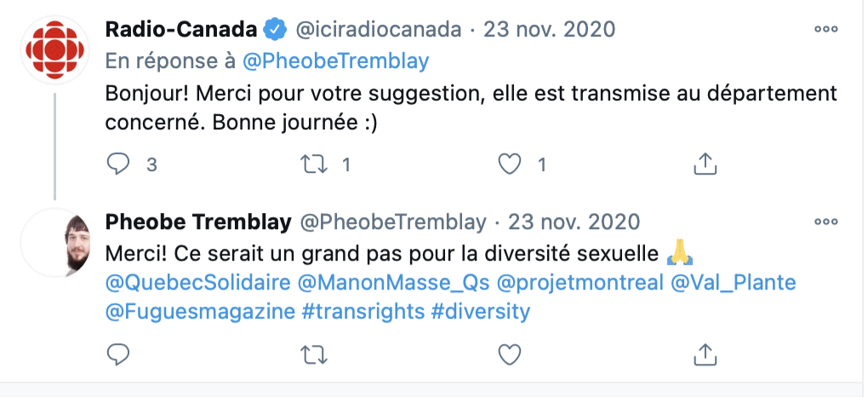Open the Radio-Canada logo avatar
The height and width of the screenshot is (397, 868).
(x=54, y=50)
